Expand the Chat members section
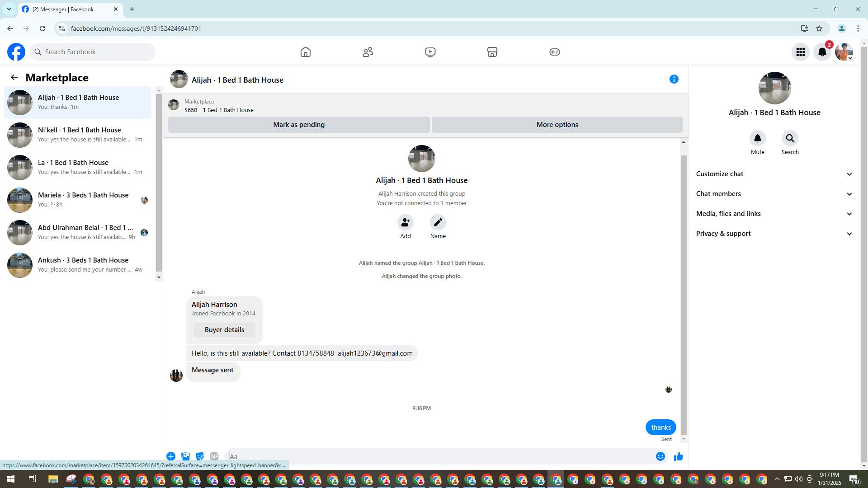Image resolution: width=868 pixels, height=488 pixels. pos(774,194)
